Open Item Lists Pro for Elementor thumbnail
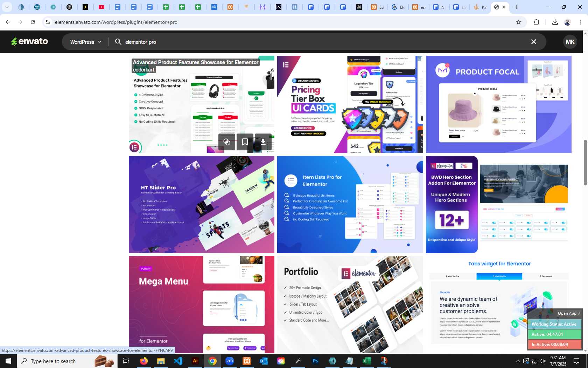Screen dimensions: 588x368 [x=350, y=204]
